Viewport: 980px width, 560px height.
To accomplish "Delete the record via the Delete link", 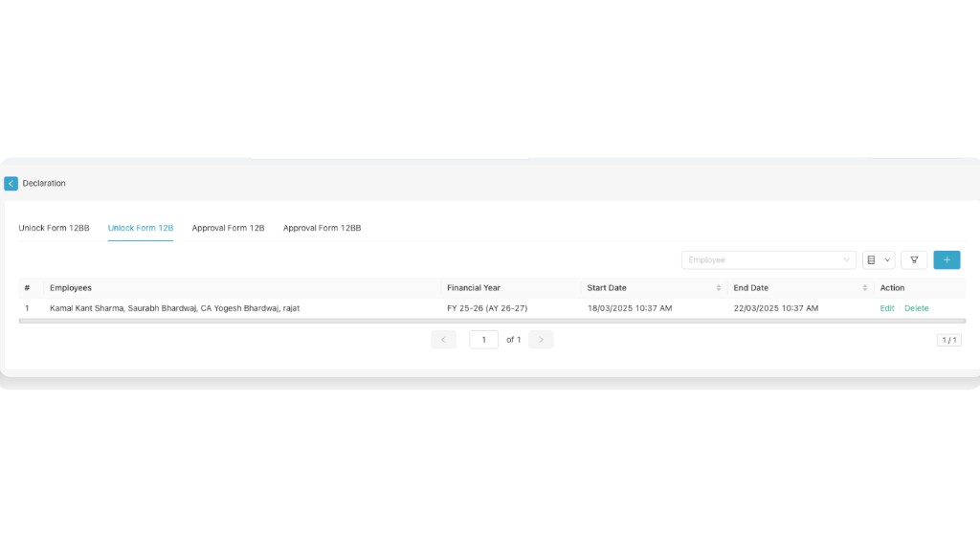I will (916, 308).
